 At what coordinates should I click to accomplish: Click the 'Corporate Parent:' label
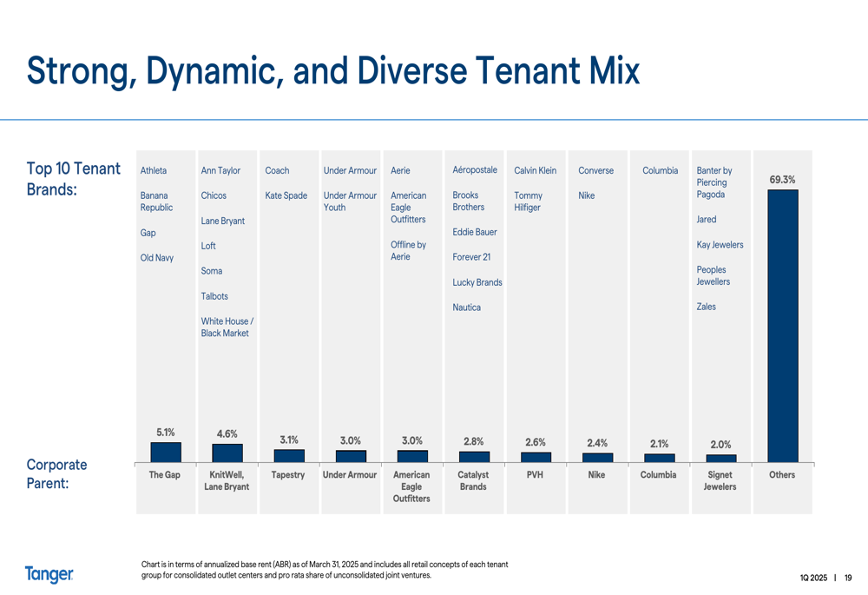point(56,473)
